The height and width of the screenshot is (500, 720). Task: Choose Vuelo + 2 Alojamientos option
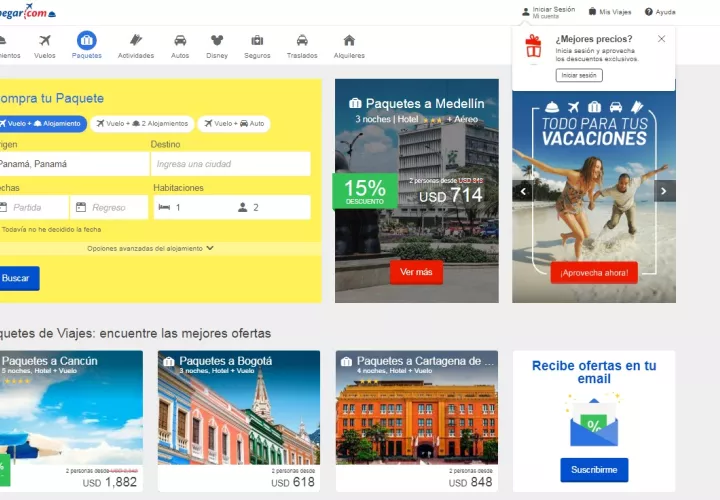pyautogui.click(x=142, y=124)
